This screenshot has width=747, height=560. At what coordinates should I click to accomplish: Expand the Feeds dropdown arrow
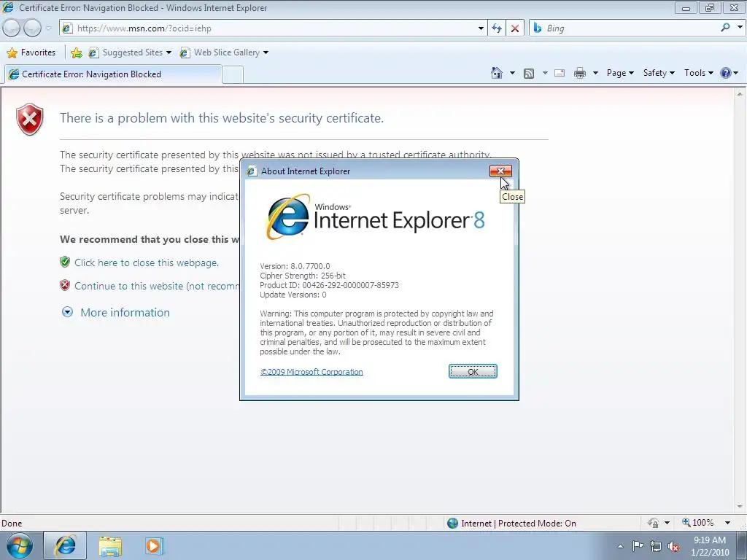[545, 73]
